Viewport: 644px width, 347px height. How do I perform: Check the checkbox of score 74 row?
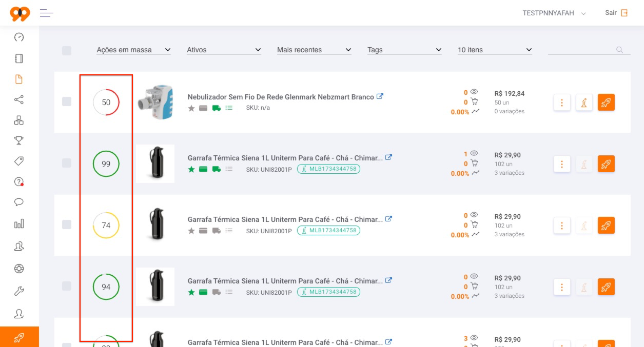pyautogui.click(x=67, y=224)
